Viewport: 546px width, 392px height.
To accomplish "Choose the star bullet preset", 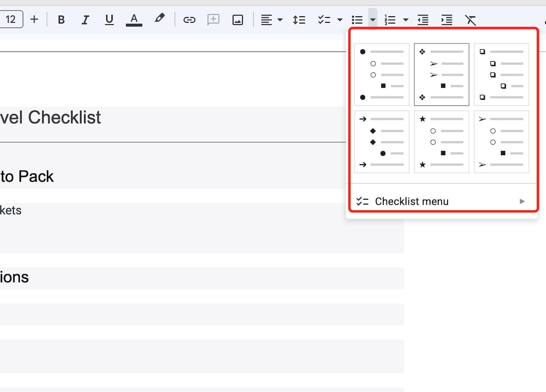I will click(441, 142).
